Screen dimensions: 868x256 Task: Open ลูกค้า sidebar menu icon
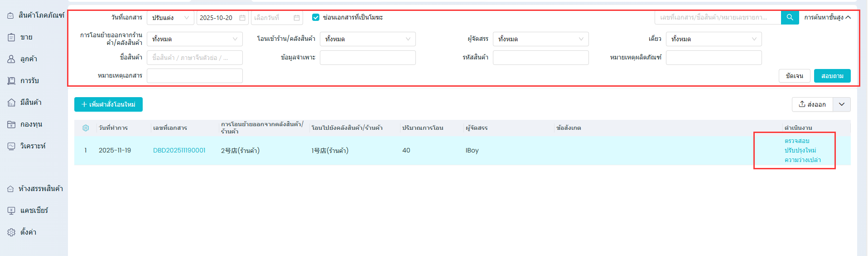point(11,59)
